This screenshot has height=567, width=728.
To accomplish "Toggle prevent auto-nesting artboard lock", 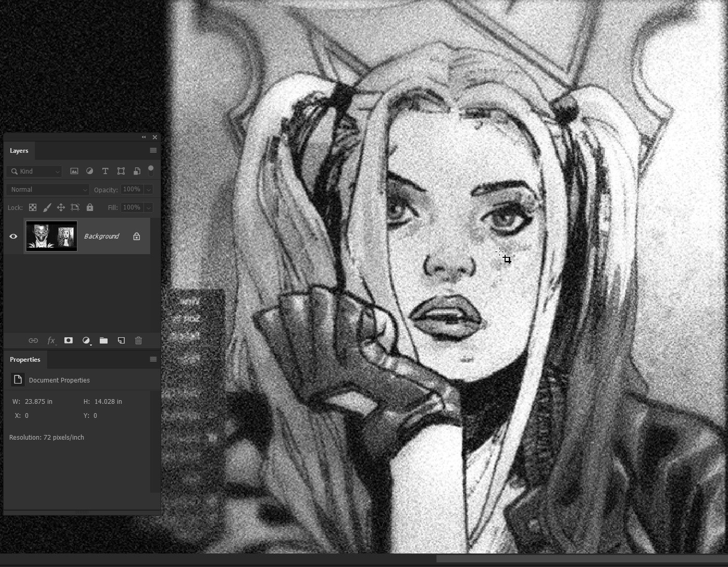I will point(75,207).
